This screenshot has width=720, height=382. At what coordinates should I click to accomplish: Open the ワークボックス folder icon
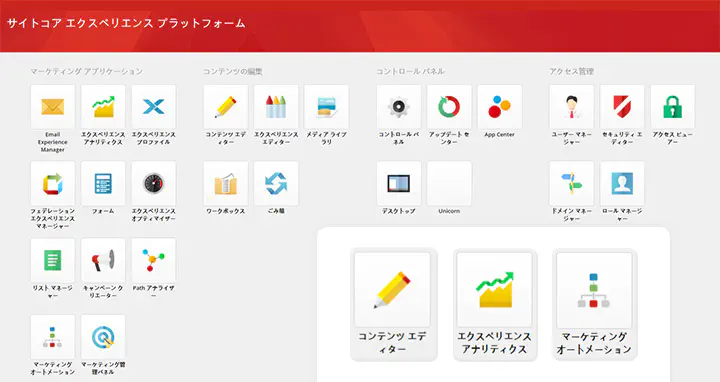(x=225, y=184)
